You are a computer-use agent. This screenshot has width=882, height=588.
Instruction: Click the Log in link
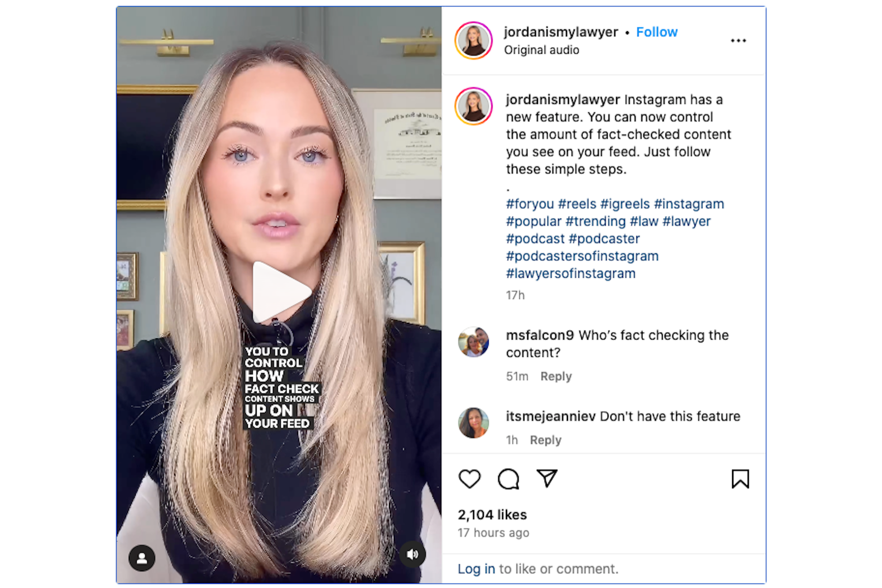click(x=476, y=569)
